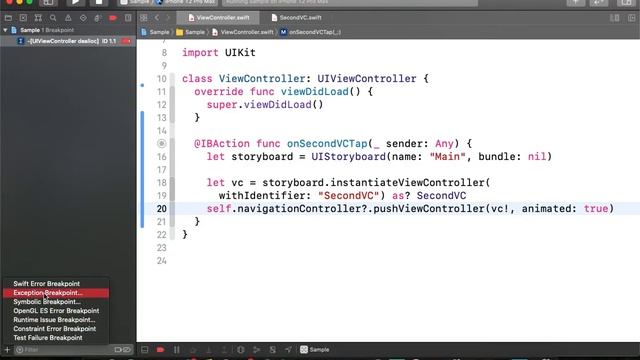
Task: Collapse the Sample breakpoint group triangle
Action: coord(5,30)
